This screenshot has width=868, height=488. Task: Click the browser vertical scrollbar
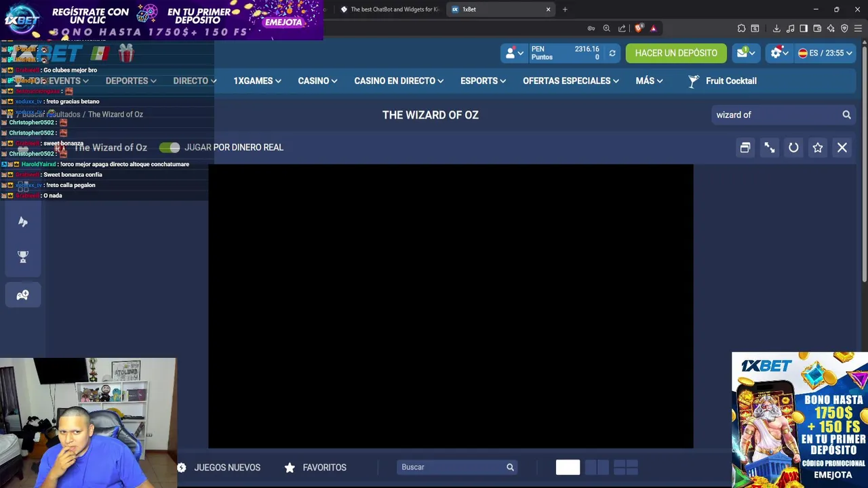(x=865, y=163)
